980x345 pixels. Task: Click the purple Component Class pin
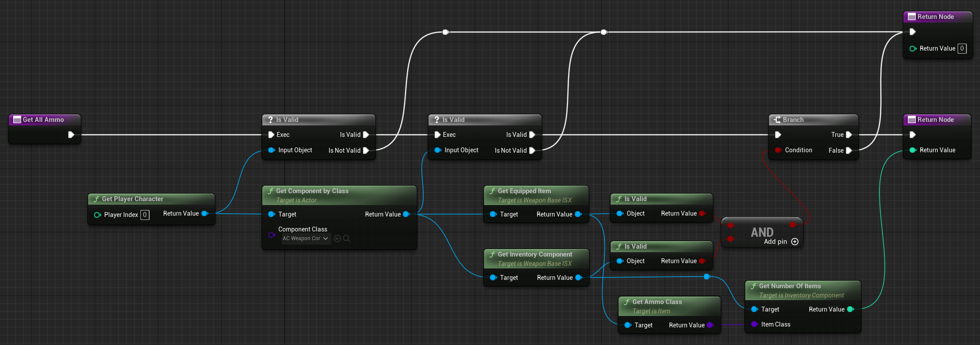click(272, 235)
